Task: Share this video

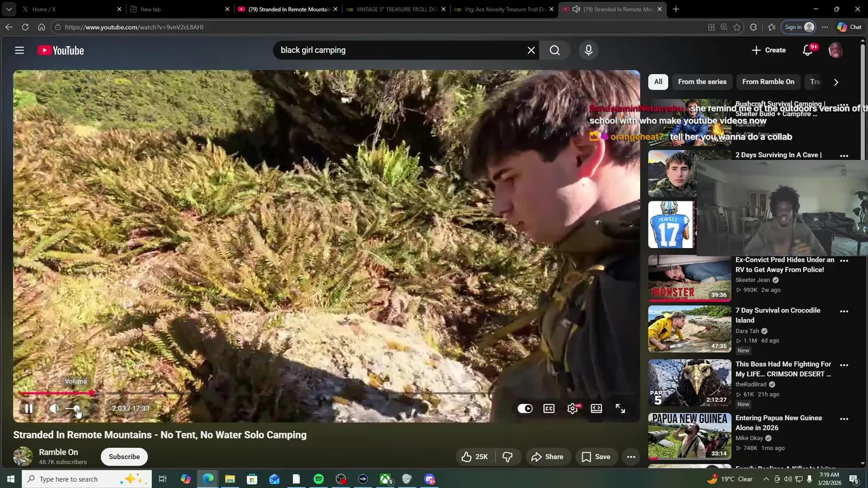Action: click(x=547, y=457)
